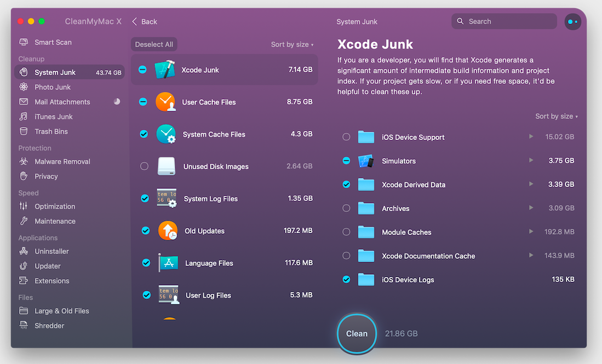The height and width of the screenshot is (364, 602).
Task: Check the Archives checkbox
Action: click(x=346, y=209)
